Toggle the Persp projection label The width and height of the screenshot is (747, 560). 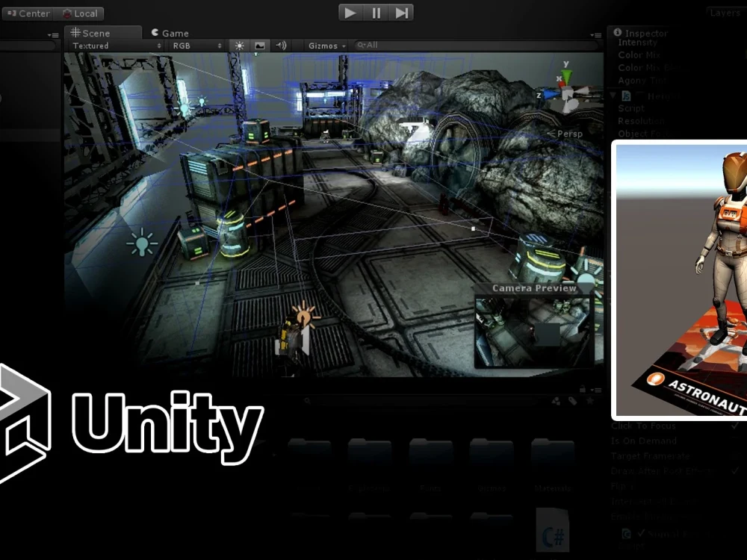[565, 134]
